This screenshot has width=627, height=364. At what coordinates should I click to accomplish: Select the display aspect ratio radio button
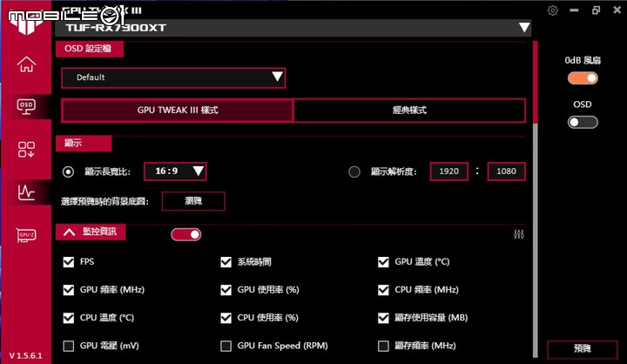[x=68, y=172]
